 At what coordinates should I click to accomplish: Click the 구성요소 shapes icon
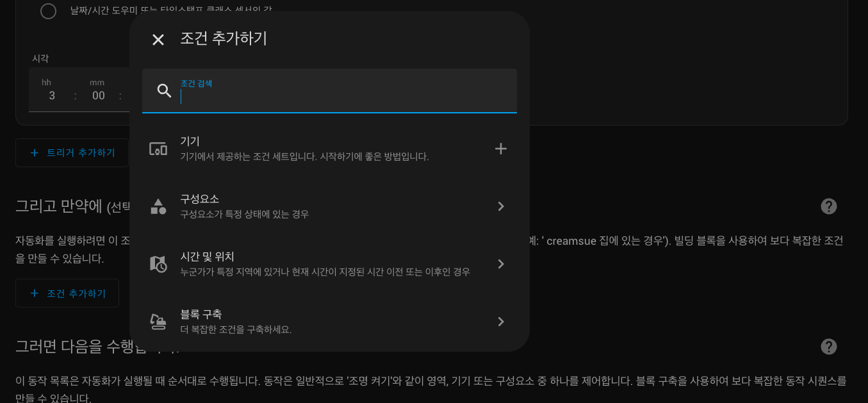[x=158, y=206]
